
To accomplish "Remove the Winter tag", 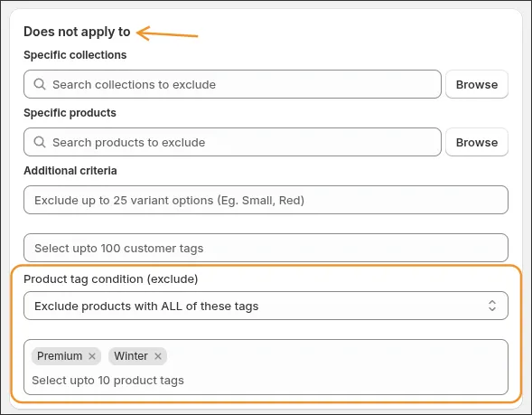I will click(158, 356).
